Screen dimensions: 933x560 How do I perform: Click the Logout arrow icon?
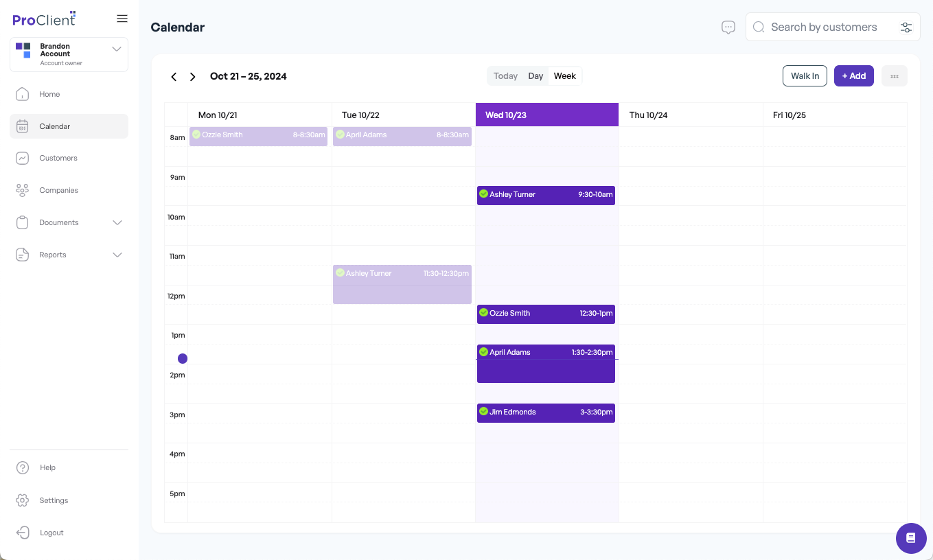[x=23, y=533]
